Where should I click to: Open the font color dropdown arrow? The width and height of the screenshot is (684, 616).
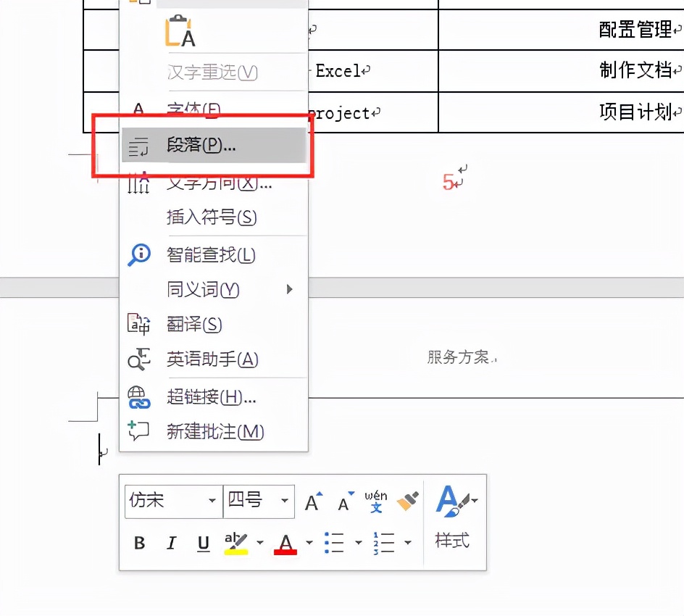(x=309, y=544)
